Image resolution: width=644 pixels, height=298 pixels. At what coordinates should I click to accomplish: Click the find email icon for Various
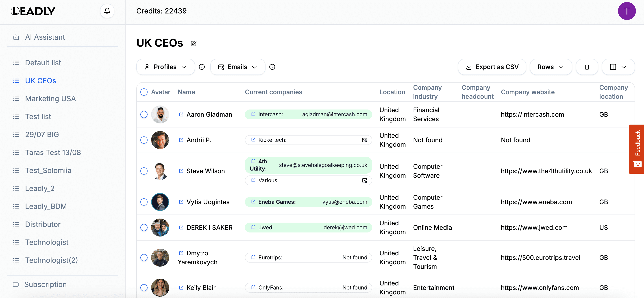[365, 180]
